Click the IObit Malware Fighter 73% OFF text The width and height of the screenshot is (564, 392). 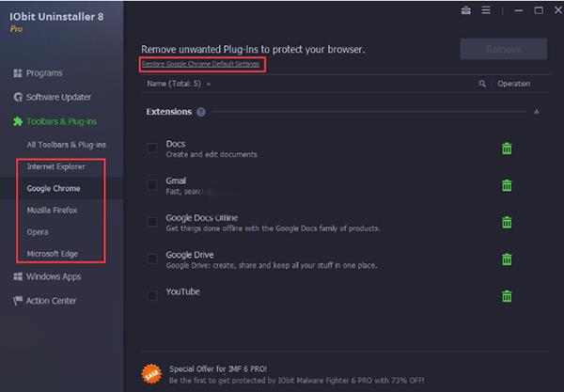click(x=296, y=381)
